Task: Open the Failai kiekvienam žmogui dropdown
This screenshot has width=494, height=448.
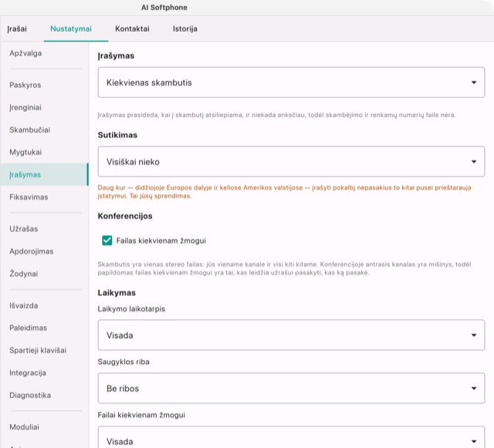Action: [291, 438]
